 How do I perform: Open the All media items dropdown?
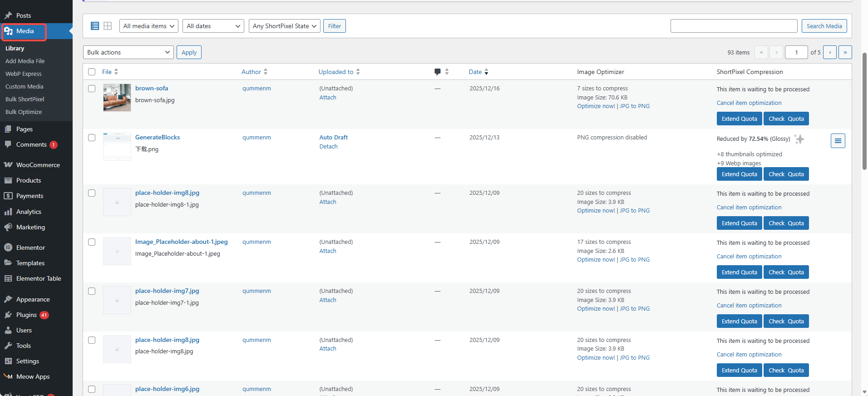148,26
